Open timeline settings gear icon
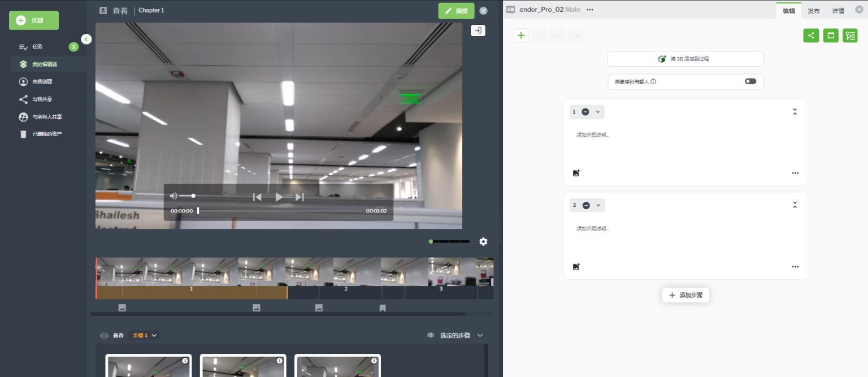 pyautogui.click(x=483, y=241)
